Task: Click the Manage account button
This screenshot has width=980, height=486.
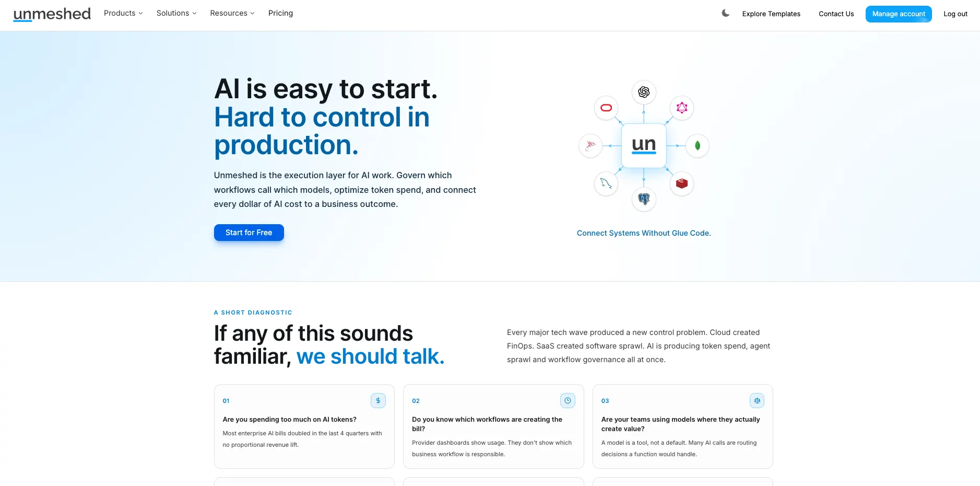Action: 899,14
